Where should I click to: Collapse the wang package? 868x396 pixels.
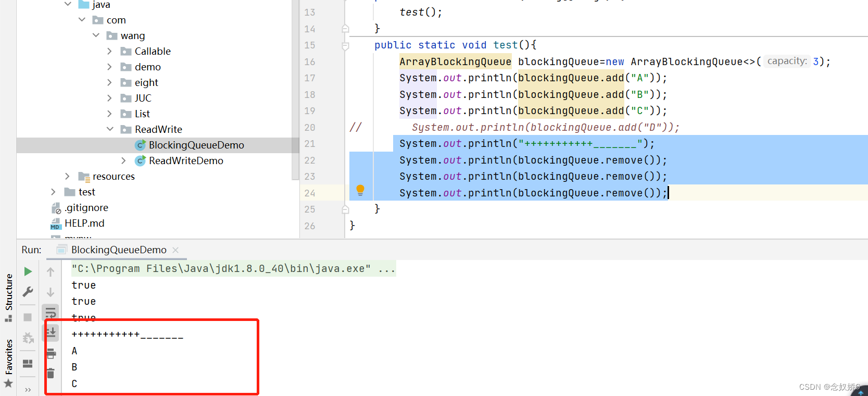click(x=96, y=35)
